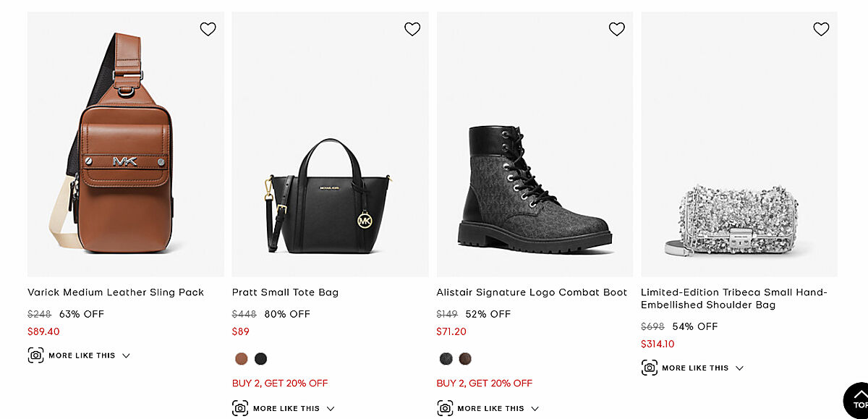Choose black color swatch for Pratt Tote Bag
Viewport: 868px width, 419px height.
pyautogui.click(x=260, y=359)
